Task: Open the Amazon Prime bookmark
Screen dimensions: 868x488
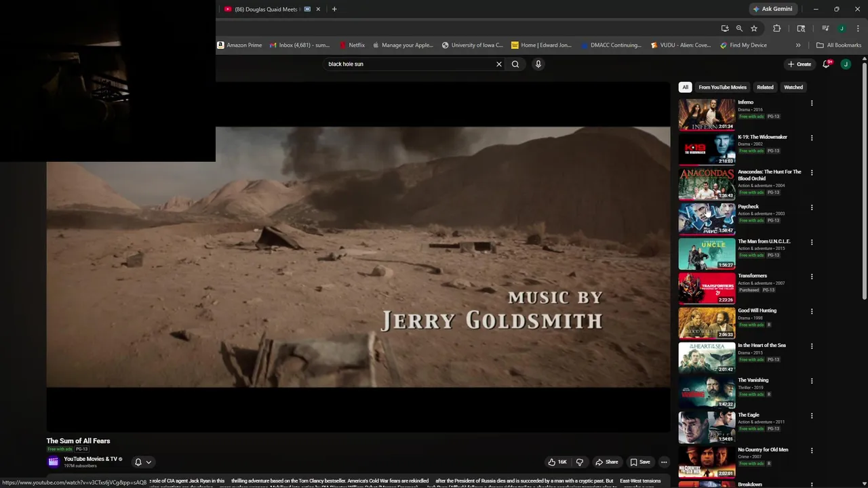Action: [239, 45]
